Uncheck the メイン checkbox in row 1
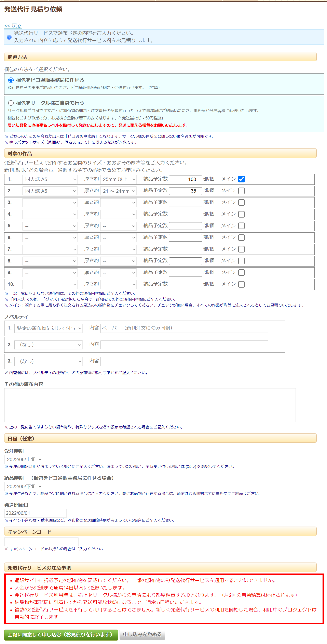Image resolution: width=327 pixels, height=644 pixels. click(241, 179)
